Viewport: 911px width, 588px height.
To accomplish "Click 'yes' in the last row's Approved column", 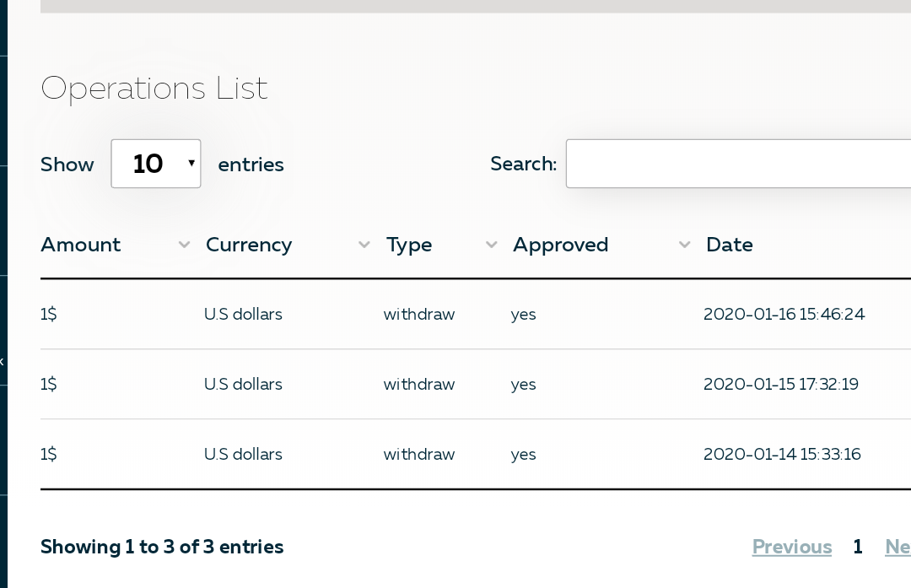I will (524, 455).
